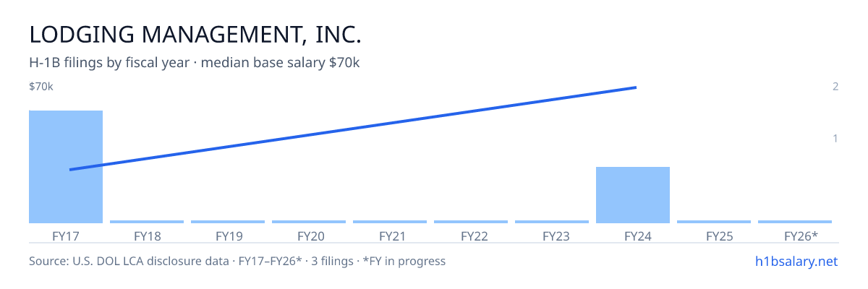Click the filings axis value 1
This screenshot has width=868, height=289.
click(835, 138)
